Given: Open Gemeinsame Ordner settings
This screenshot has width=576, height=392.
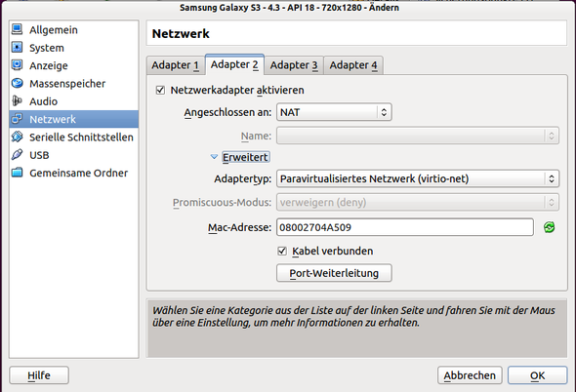Looking at the screenshot, I should (x=74, y=173).
